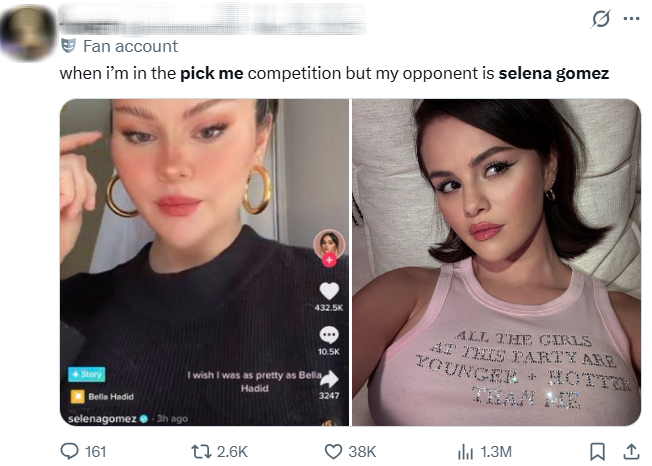The height and width of the screenshot is (466, 652).
Task: Click the TikTok share arrow showing 3247
Action: 329,379
